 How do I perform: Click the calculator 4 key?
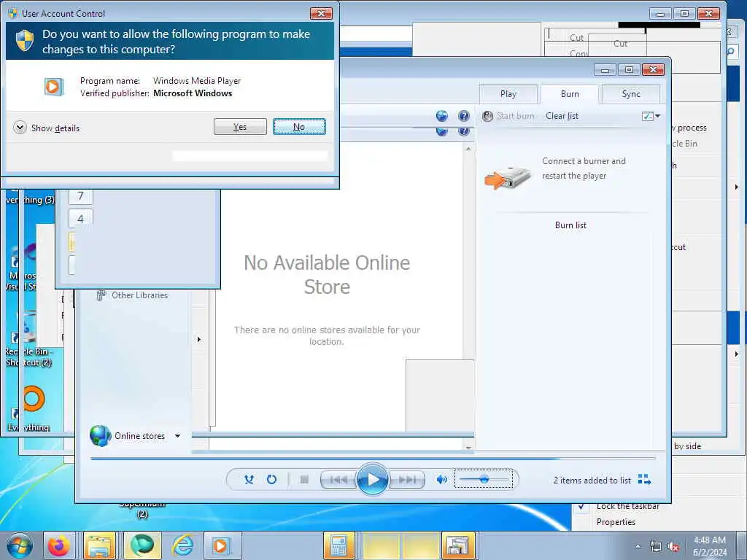pos(80,219)
